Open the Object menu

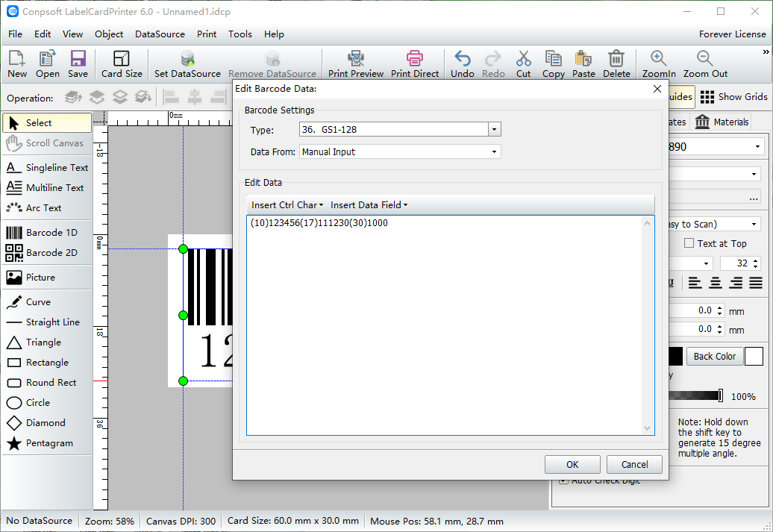[109, 34]
